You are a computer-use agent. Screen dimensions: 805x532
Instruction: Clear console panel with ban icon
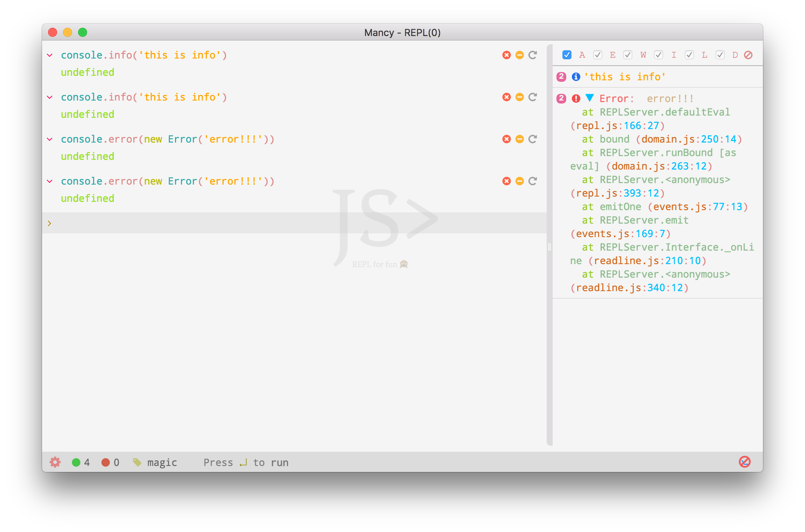point(748,55)
